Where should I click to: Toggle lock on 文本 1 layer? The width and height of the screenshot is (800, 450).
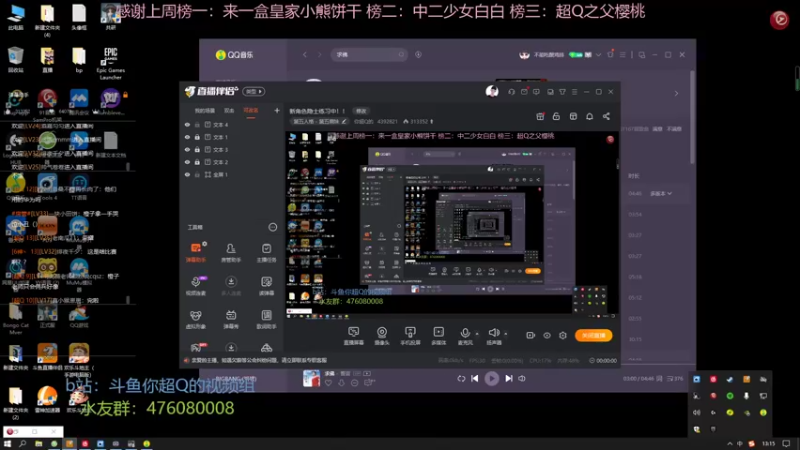coord(197,137)
